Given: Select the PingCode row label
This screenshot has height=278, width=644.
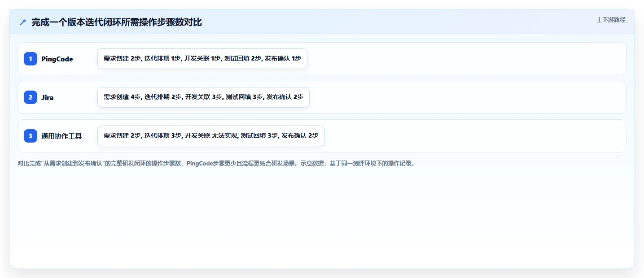Looking at the screenshot, I should click(57, 59).
